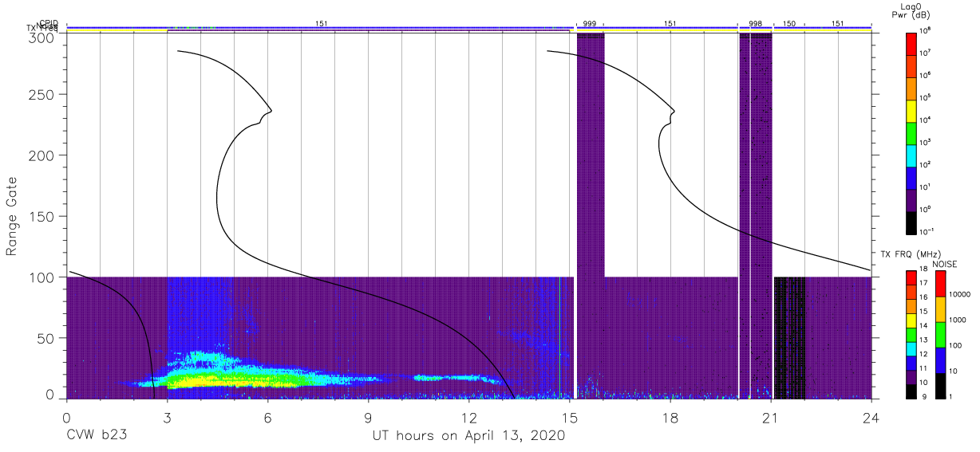The width and height of the screenshot is (980, 452).
Task: Click the green segment of the NOISE colorbar
Action: pyautogui.click(x=939, y=335)
